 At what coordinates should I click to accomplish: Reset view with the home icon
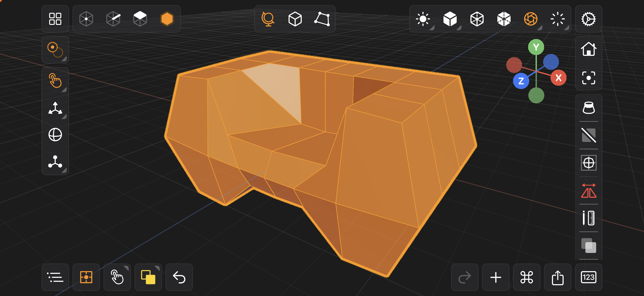(589, 49)
